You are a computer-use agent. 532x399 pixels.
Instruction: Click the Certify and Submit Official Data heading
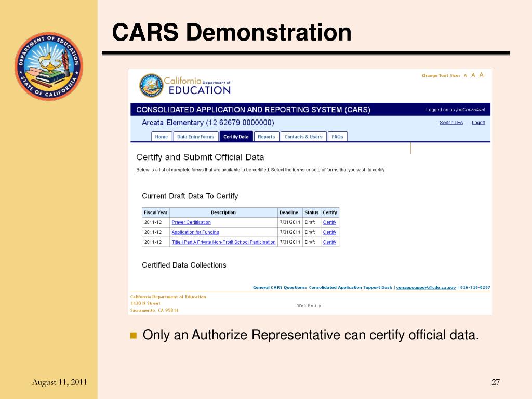200,157
